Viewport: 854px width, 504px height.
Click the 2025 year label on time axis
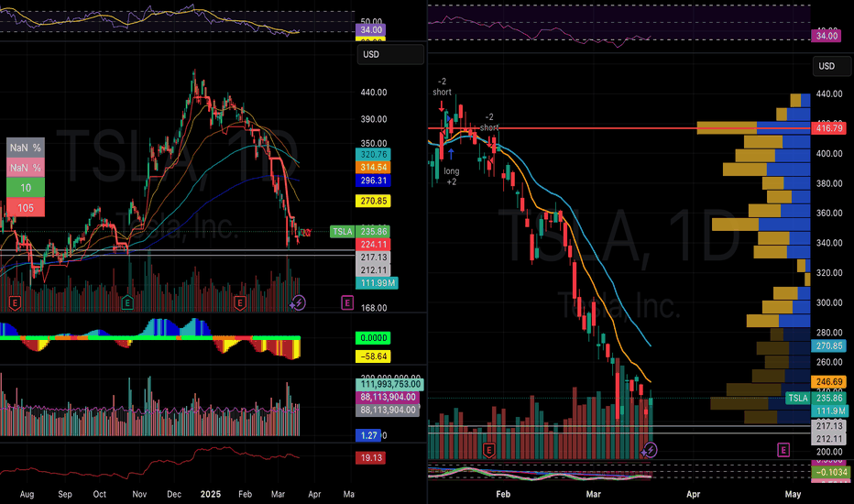210,494
